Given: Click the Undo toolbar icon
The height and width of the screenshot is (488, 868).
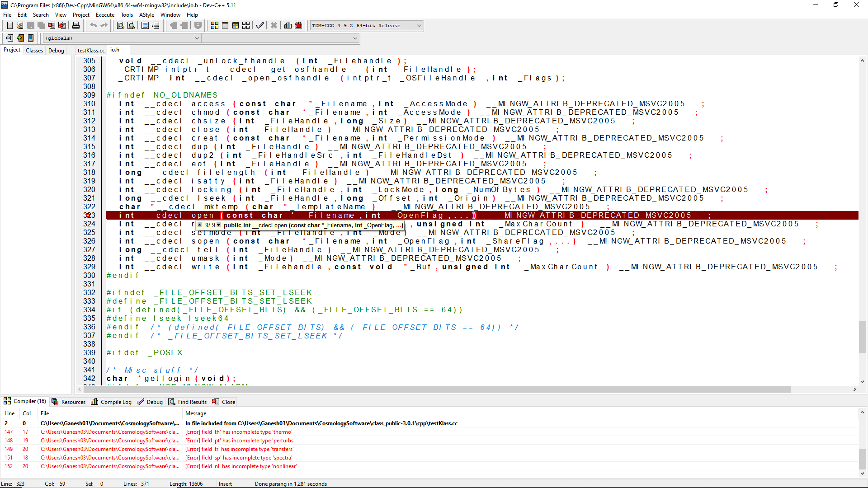Looking at the screenshot, I should pyautogui.click(x=94, y=25).
